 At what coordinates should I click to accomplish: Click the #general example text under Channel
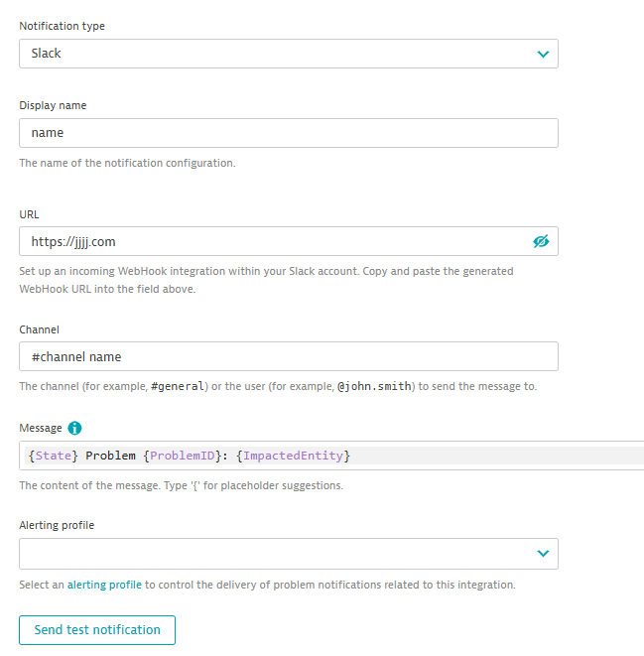pos(177,386)
